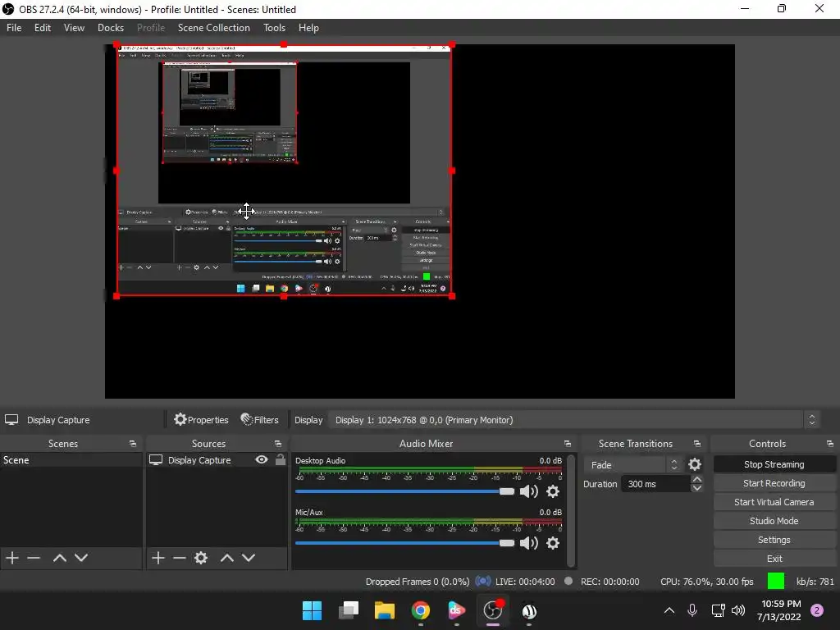Open the Edit menu

(x=43, y=28)
